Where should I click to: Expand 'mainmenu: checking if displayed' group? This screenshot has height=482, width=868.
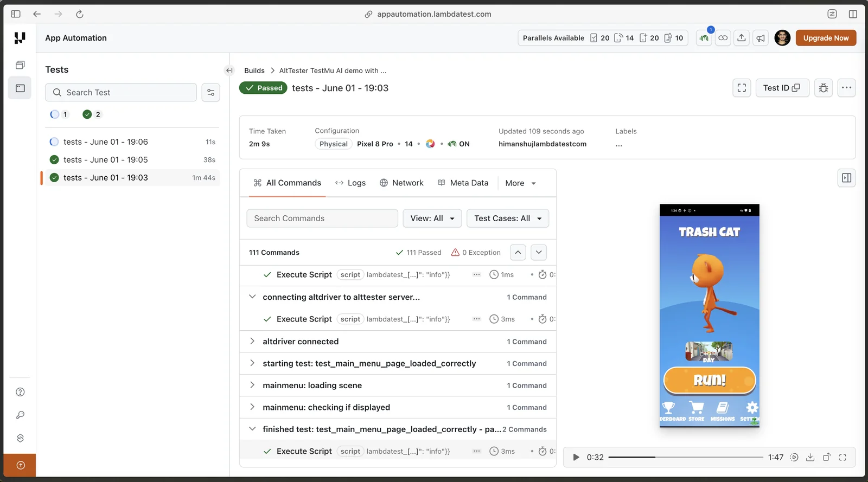tap(252, 407)
